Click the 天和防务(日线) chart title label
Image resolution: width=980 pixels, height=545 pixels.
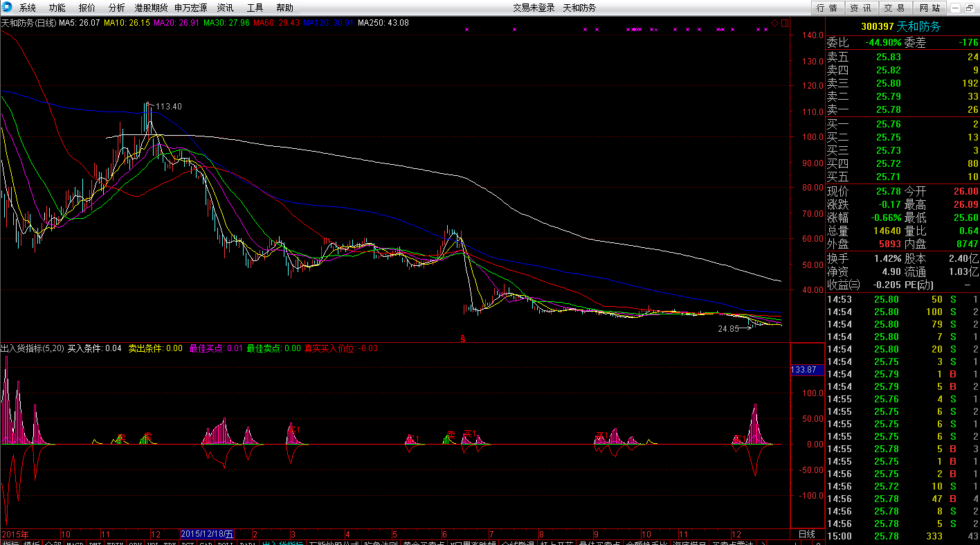click(28, 23)
